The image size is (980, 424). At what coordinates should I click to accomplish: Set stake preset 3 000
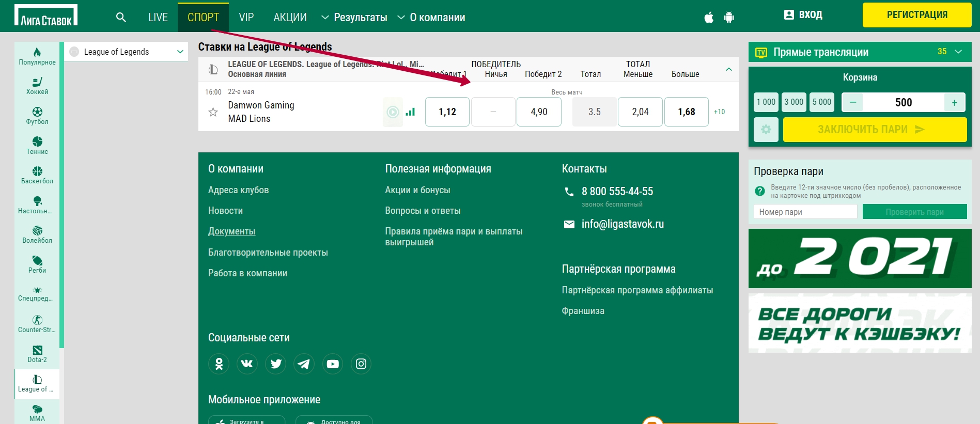pos(794,102)
